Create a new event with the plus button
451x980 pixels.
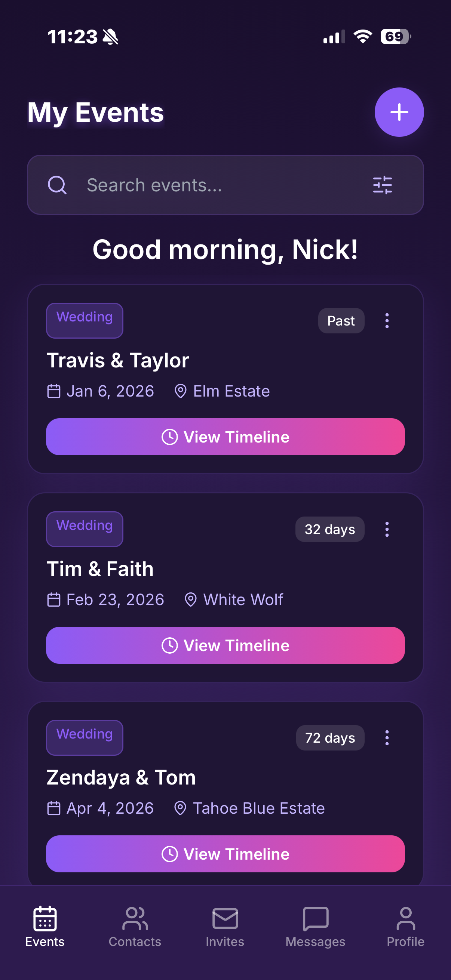(x=399, y=112)
